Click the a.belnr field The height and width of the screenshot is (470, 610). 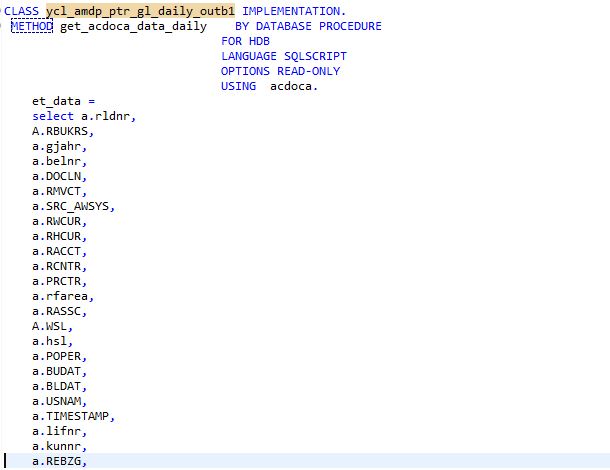[60, 161]
